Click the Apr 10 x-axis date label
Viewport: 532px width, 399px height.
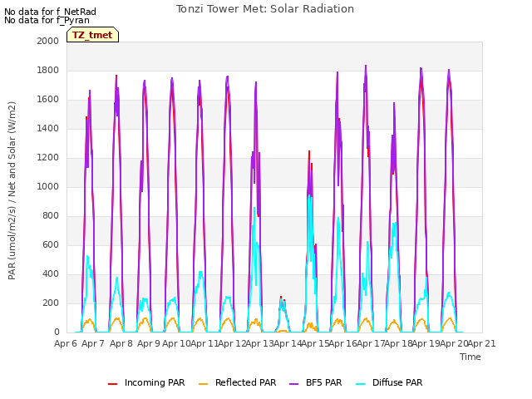click(x=176, y=343)
